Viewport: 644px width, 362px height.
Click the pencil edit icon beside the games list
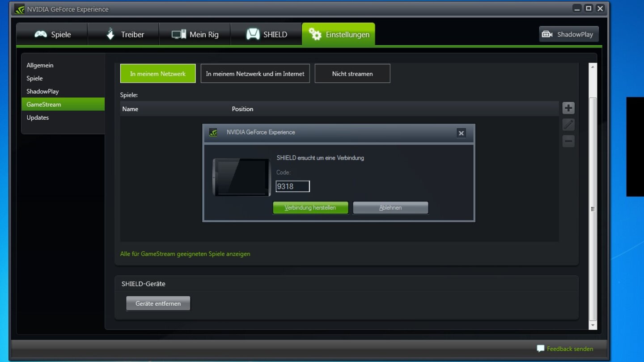point(568,125)
